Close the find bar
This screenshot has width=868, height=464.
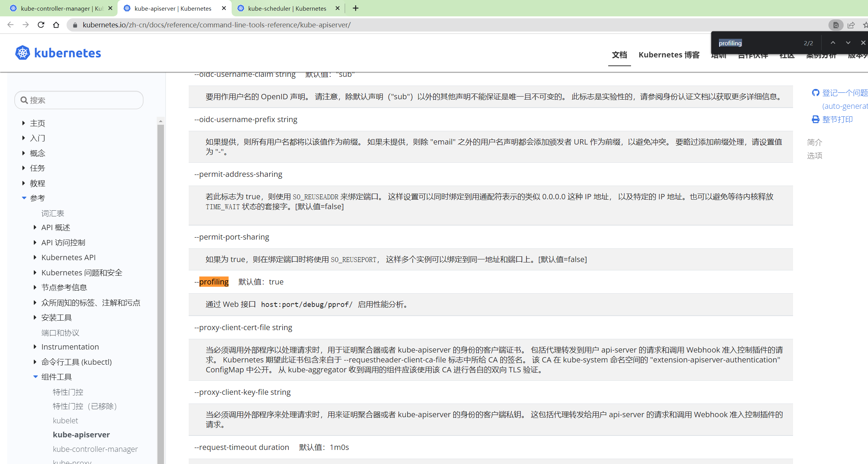(x=863, y=43)
